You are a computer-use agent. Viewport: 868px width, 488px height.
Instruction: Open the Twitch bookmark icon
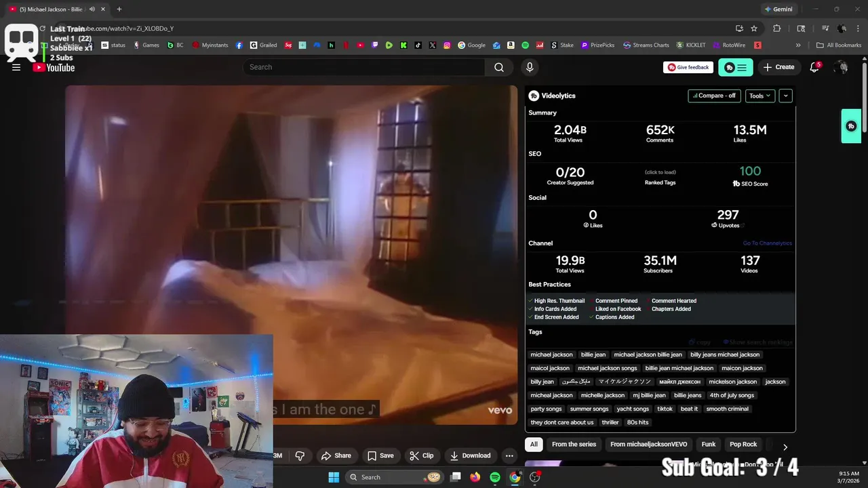(x=375, y=45)
